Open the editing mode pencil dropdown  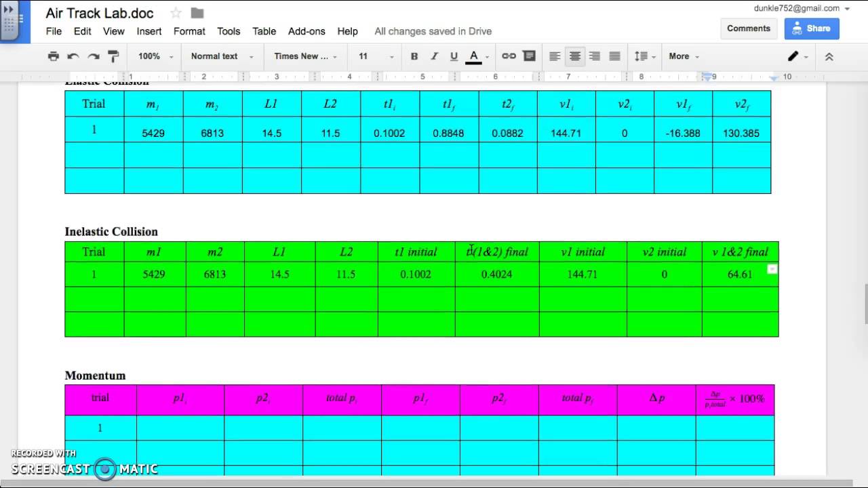click(x=797, y=56)
